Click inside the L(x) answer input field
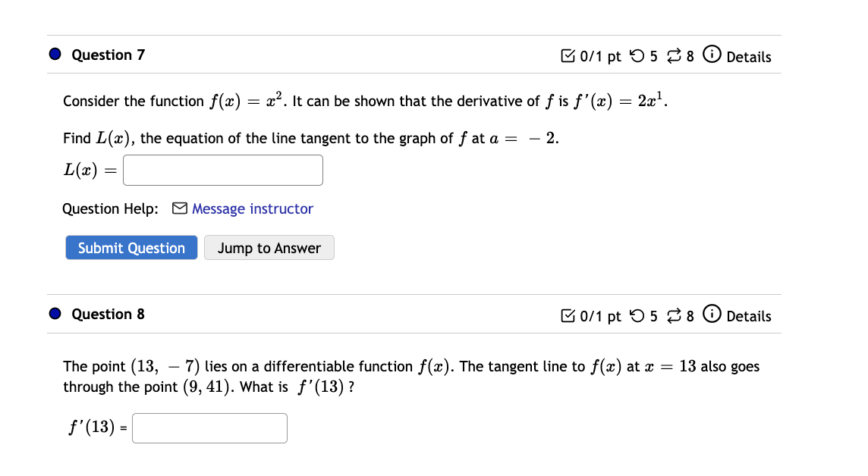Image resolution: width=868 pixels, height=476 pixels. (222, 169)
